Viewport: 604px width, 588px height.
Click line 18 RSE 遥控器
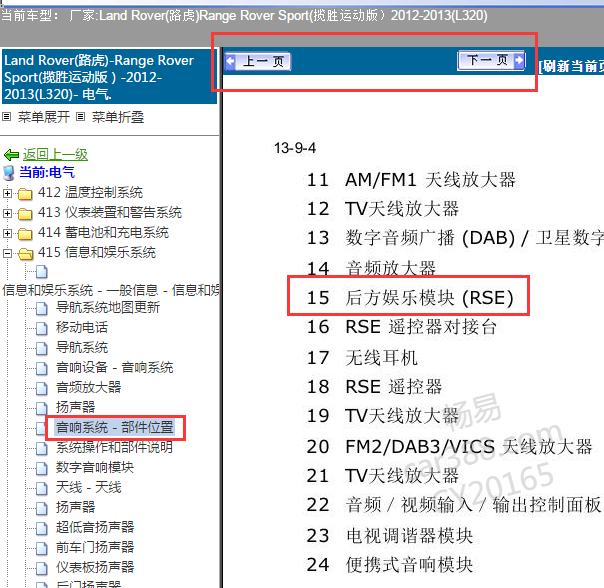click(x=374, y=387)
